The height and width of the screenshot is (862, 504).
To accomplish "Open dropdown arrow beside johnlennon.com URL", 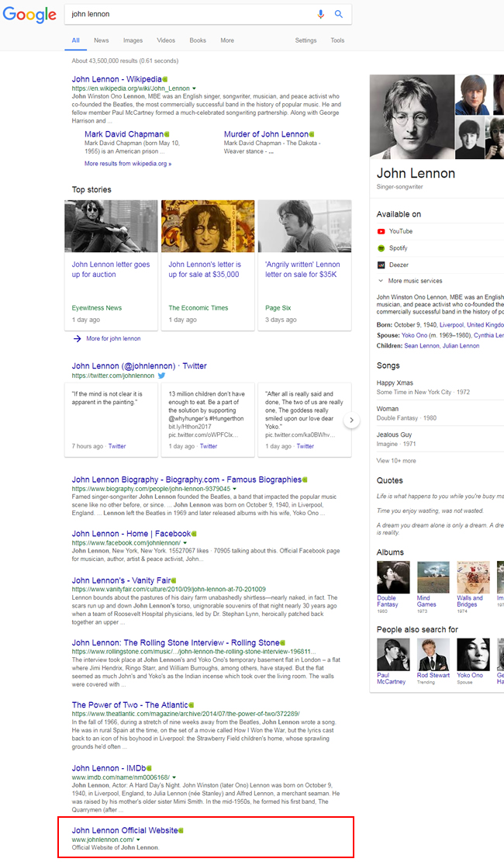I will pos(138,839).
